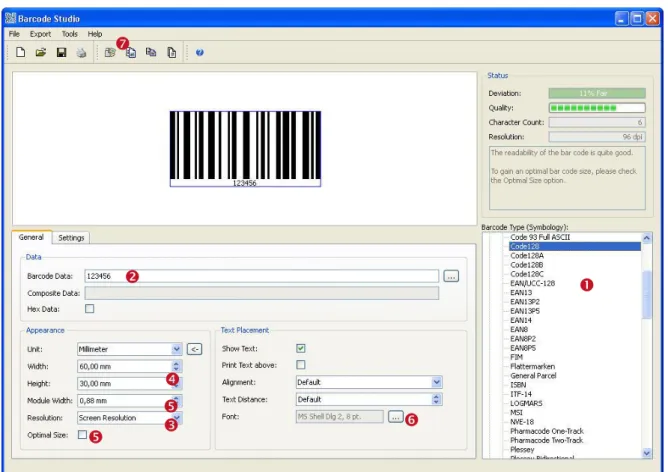Click the New document toolbar icon
Image resolution: width=668 pixels, height=472 pixels.
click(x=20, y=52)
